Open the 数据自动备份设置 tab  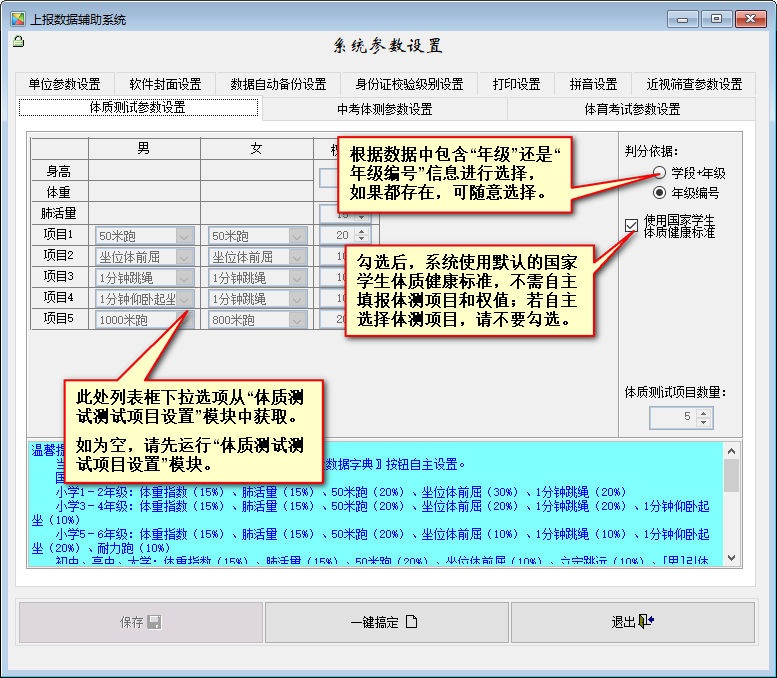[x=278, y=84]
